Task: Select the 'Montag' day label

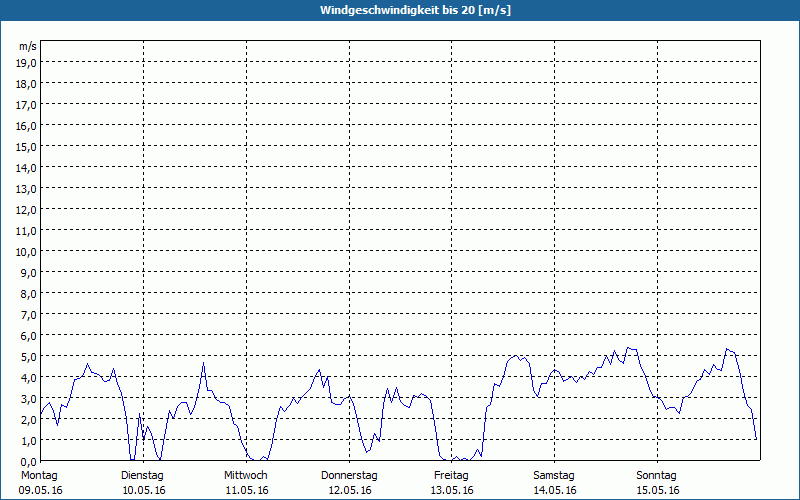Action: coord(39,476)
